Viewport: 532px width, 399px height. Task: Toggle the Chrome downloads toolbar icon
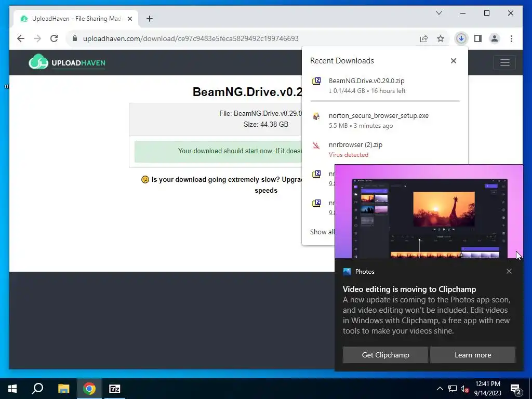click(x=461, y=38)
